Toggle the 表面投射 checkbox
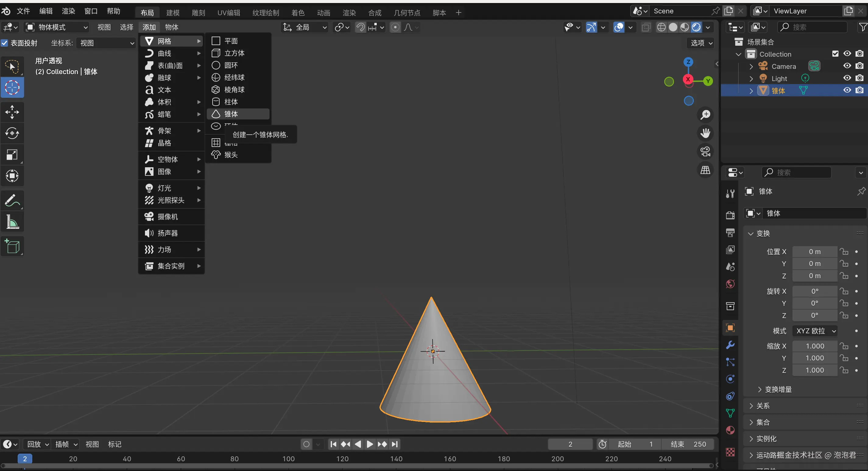This screenshot has width=868, height=471. point(4,43)
